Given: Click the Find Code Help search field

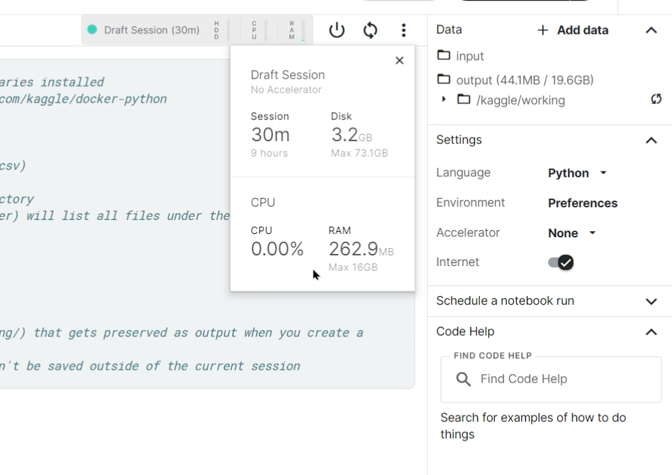Looking at the screenshot, I should coord(560,379).
